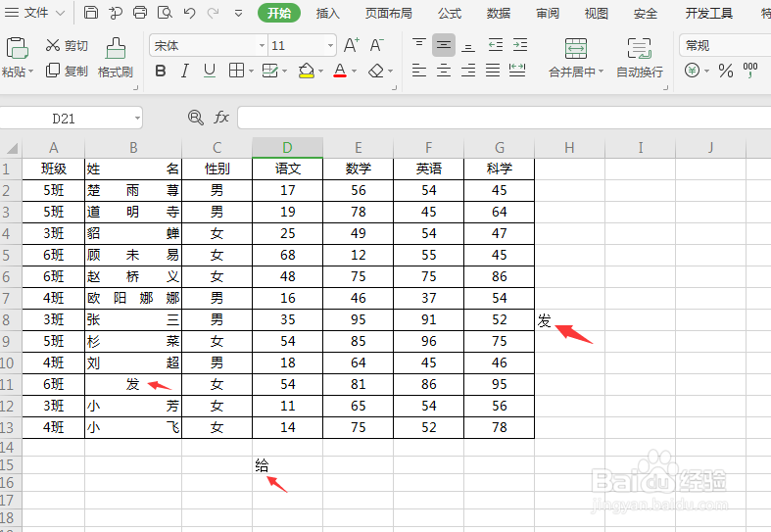The width and height of the screenshot is (771, 532).
Task: Toggle Align Right horizontal alignment
Action: coord(468,71)
